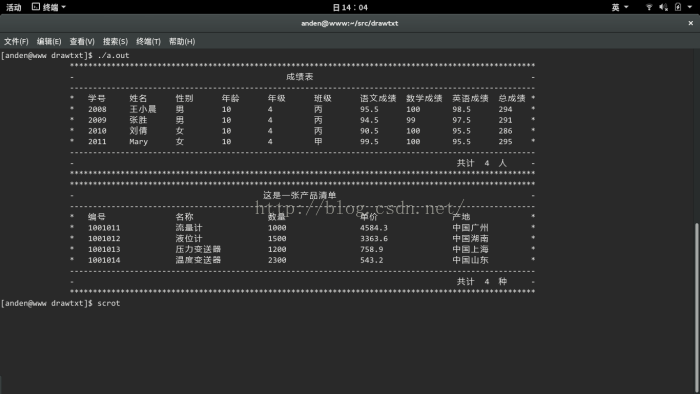
Task: Open the 搜索(S) menu
Action: tap(115, 41)
